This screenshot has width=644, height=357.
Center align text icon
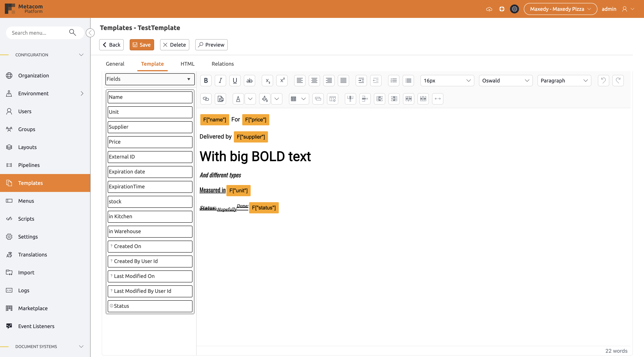[314, 81]
